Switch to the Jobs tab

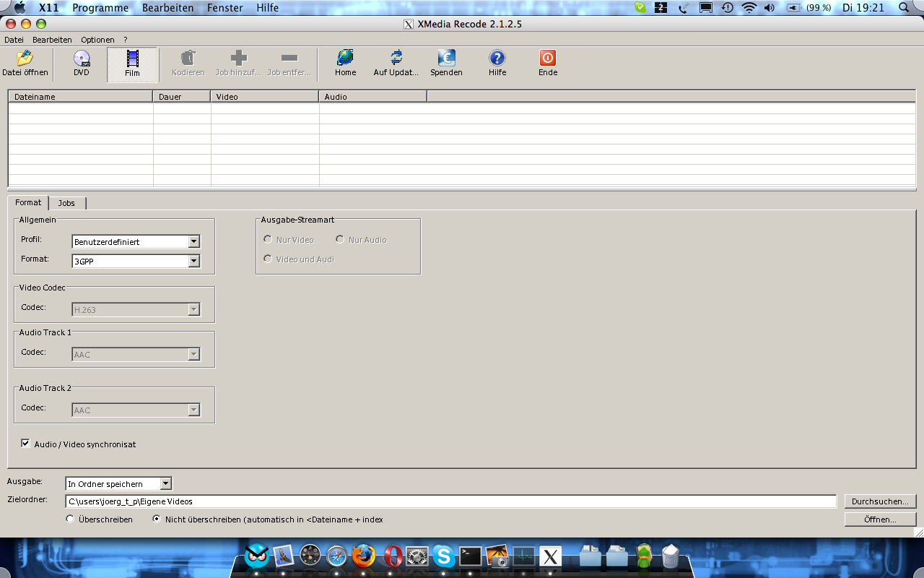pyautogui.click(x=66, y=203)
